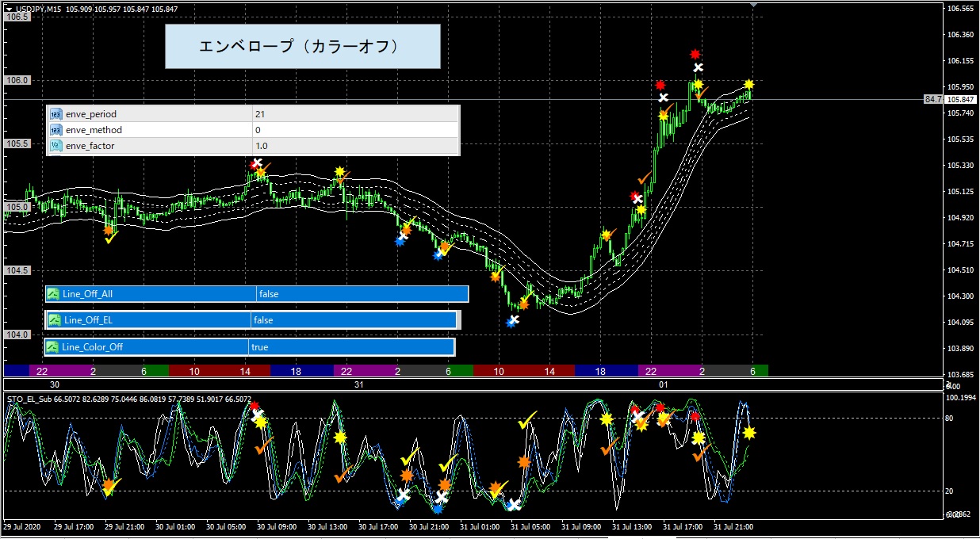The height and width of the screenshot is (539, 980).
Task: Click price scale value 106.360
Action: pos(960,35)
